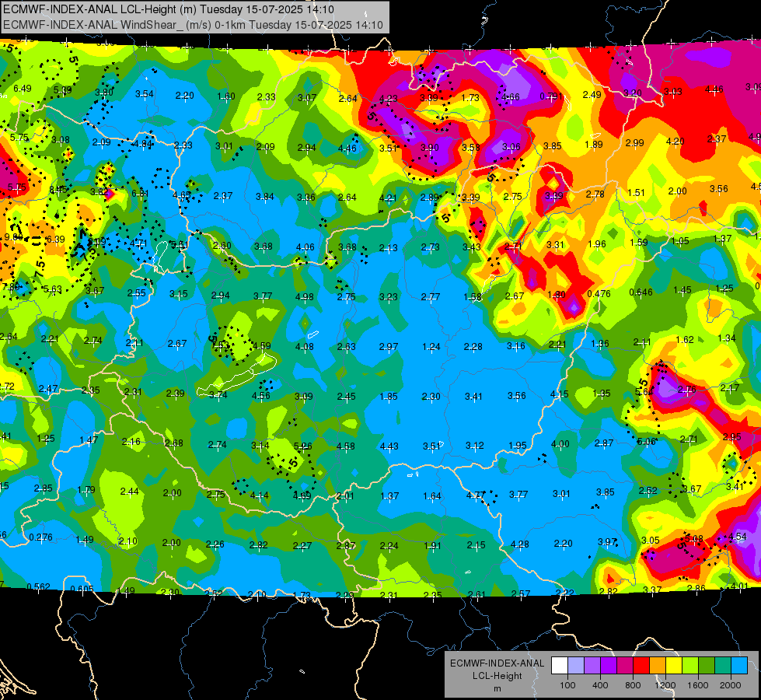761x700 pixels.
Task: Click the medium purple legend swatch
Action: [592, 666]
